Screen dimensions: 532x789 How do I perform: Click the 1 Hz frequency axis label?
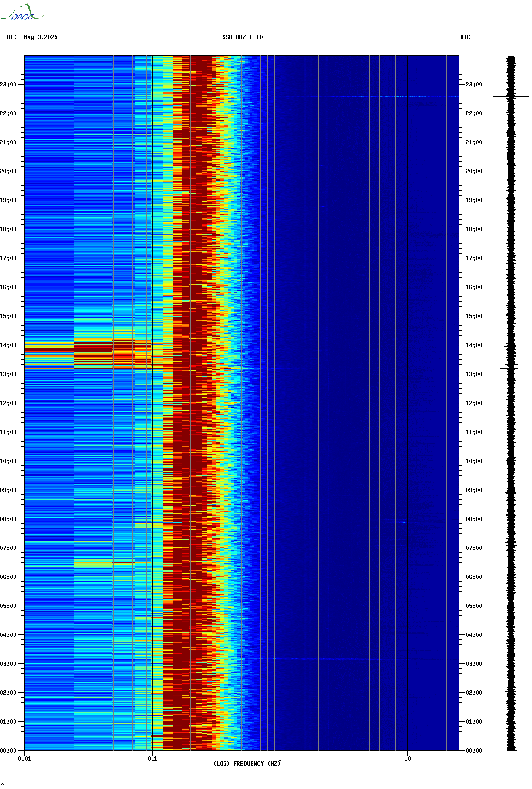(x=280, y=759)
